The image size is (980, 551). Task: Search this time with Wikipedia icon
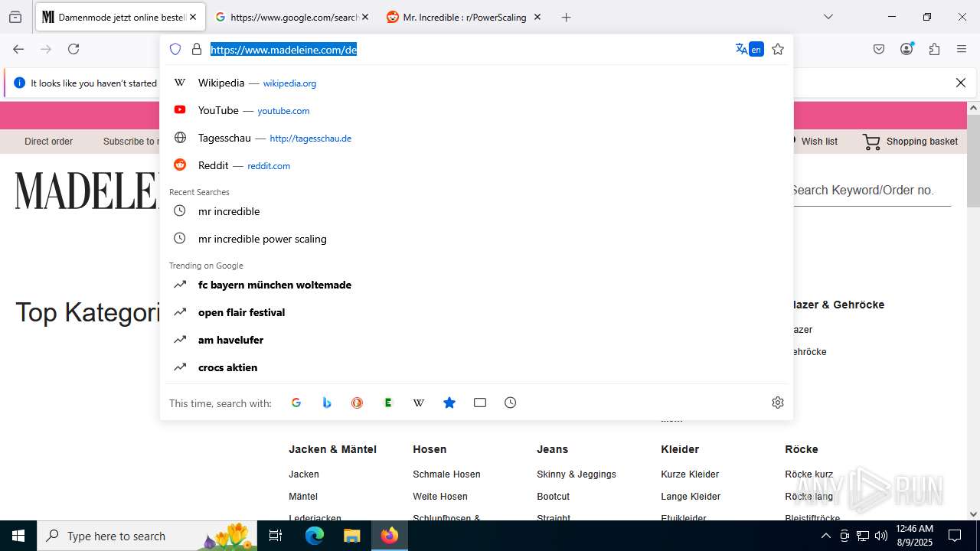tap(419, 403)
